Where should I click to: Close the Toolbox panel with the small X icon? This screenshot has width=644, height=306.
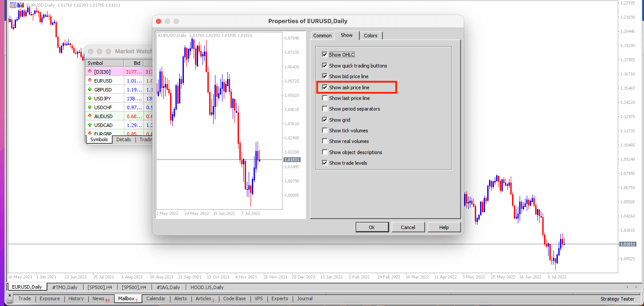pyautogui.click(x=10, y=295)
